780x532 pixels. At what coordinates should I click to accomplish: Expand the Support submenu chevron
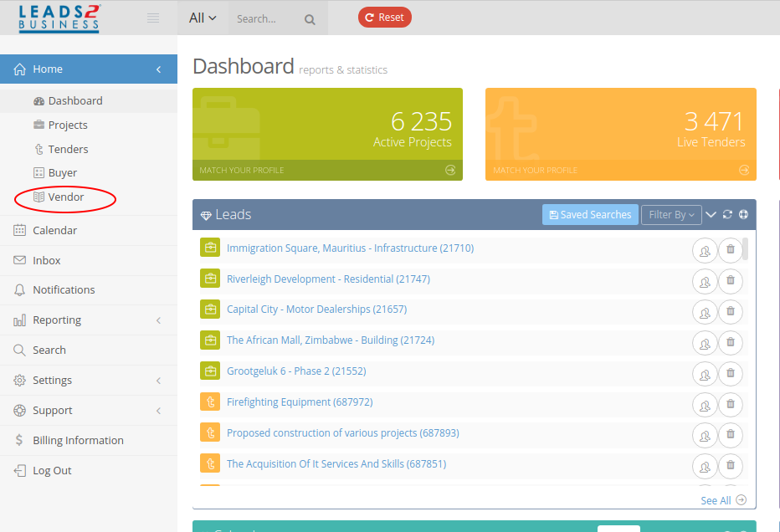tap(159, 411)
